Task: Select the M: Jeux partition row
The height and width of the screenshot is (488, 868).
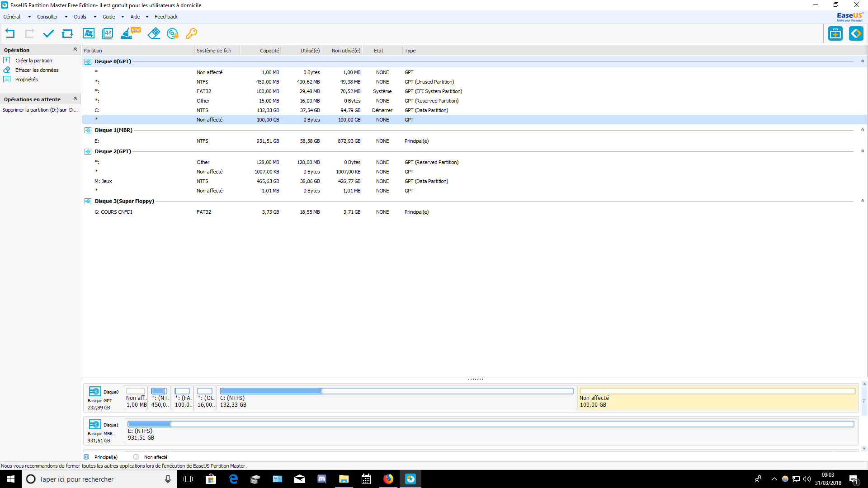Action: pos(103,181)
